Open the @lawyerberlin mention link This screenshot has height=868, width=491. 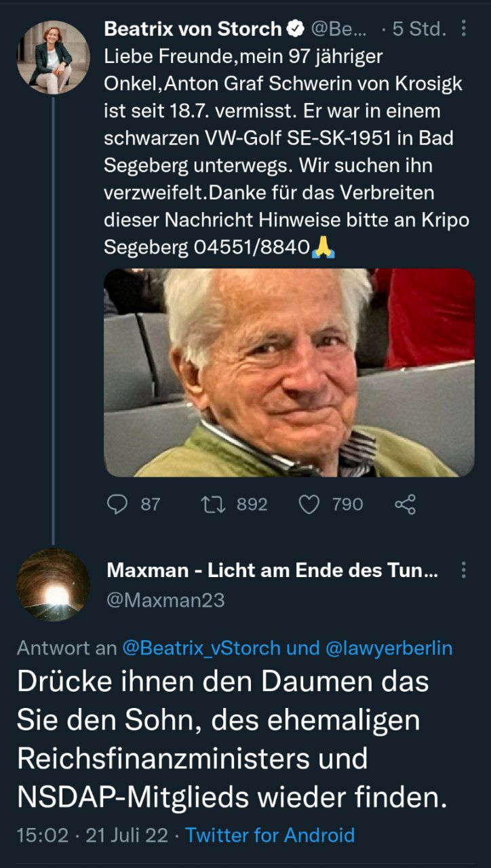coord(389,648)
